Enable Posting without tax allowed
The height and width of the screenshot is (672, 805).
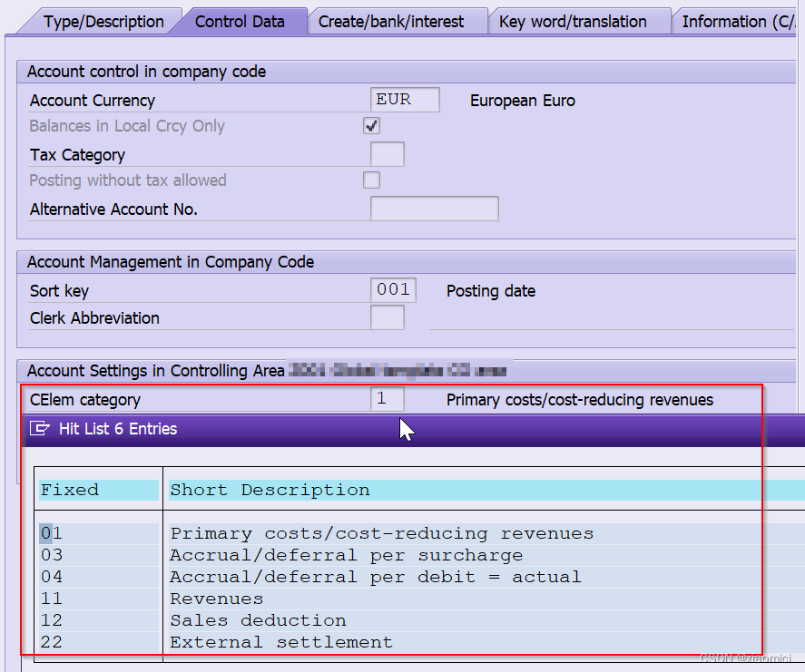coord(371,180)
